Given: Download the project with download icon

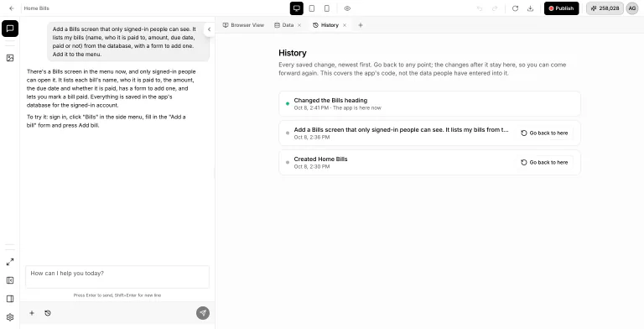Looking at the screenshot, I should point(530,8).
